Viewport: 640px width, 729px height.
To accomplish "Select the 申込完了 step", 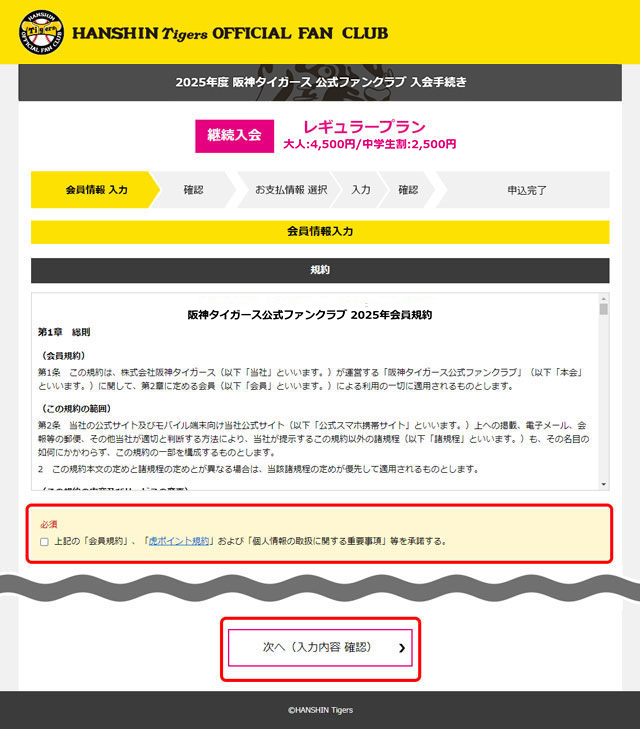I will click(x=526, y=190).
